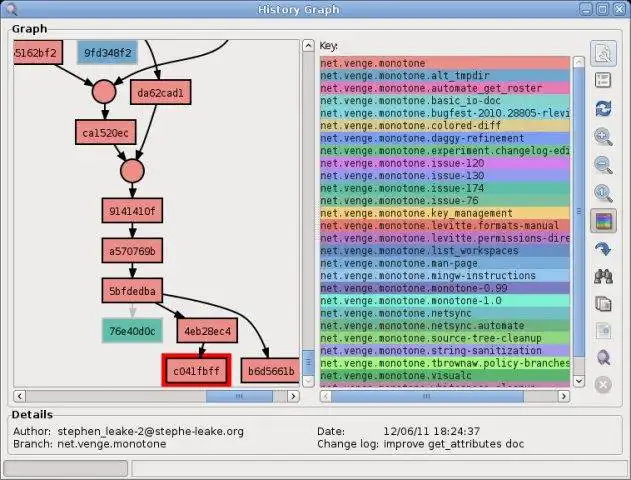The height and width of the screenshot is (480, 631).
Task: Toggle the rainbow color key panel
Action: (603, 221)
